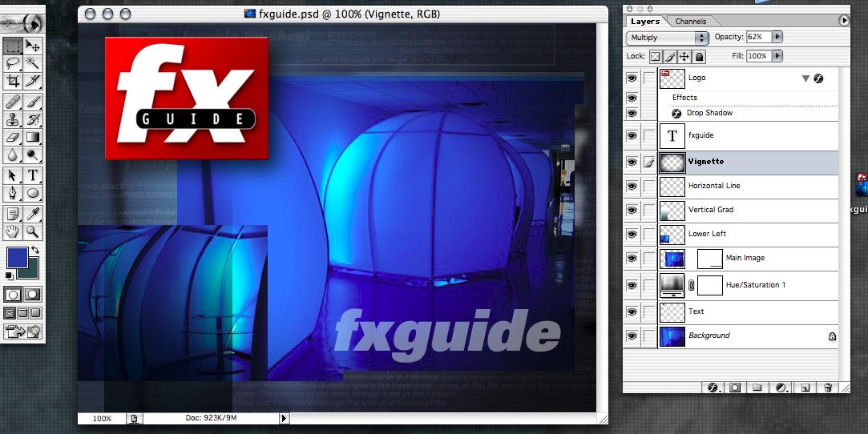Viewport: 868px width, 434px height.
Task: Select the Eraser tool
Action: (x=13, y=137)
